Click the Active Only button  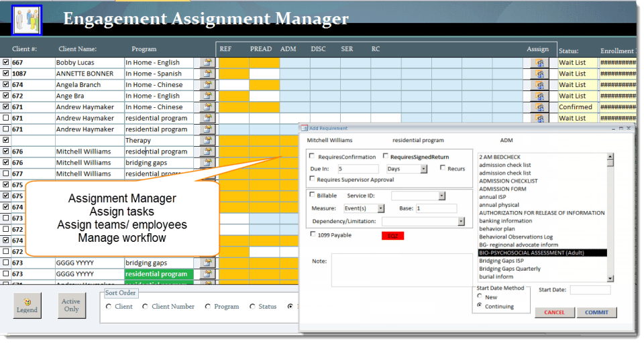[x=72, y=305]
